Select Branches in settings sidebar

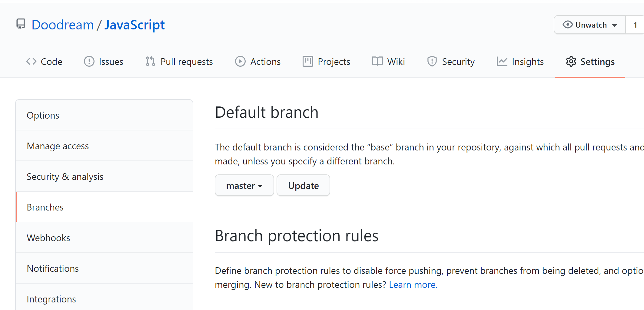click(x=105, y=207)
